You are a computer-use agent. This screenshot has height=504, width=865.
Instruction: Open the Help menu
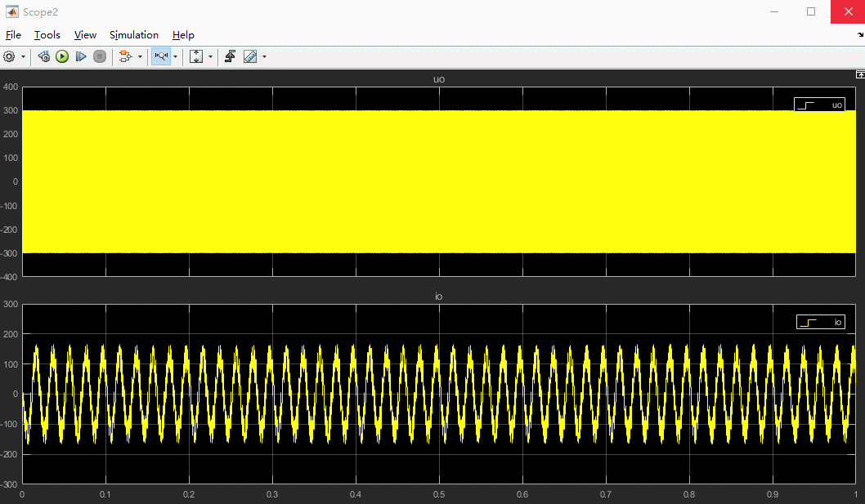pyautogui.click(x=183, y=35)
